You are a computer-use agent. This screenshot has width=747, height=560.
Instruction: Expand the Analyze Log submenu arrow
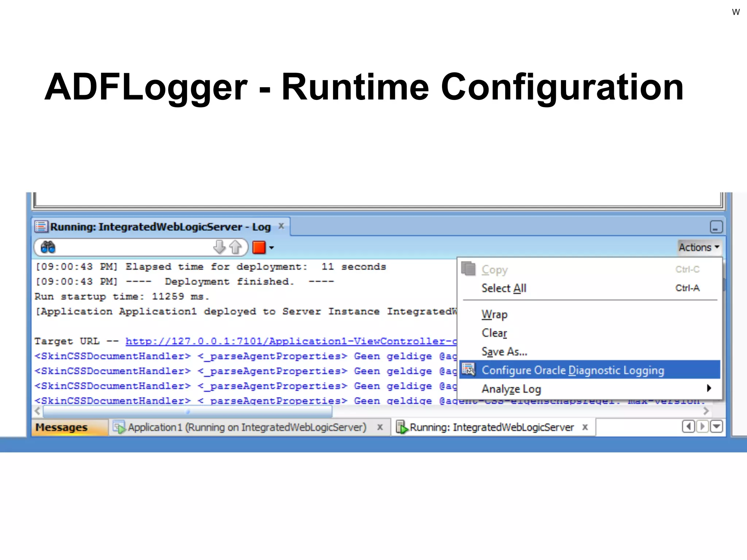(x=709, y=388)
